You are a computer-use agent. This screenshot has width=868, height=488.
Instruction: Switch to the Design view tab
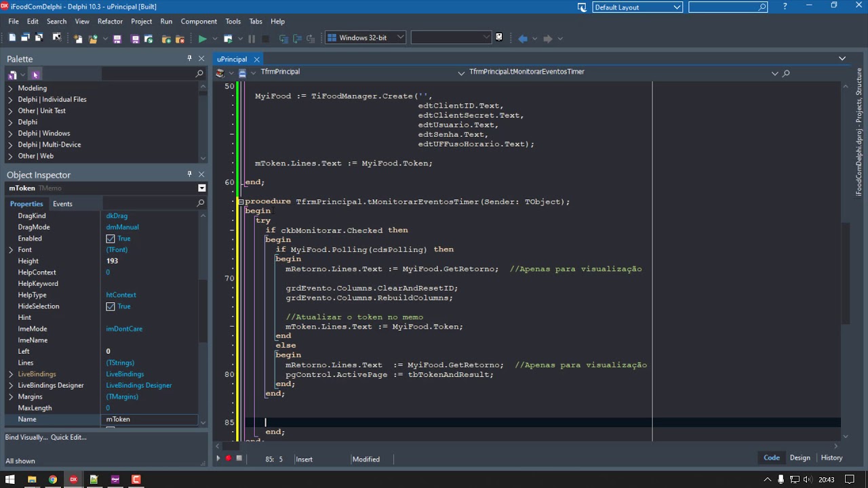click(x=800, y=457)
